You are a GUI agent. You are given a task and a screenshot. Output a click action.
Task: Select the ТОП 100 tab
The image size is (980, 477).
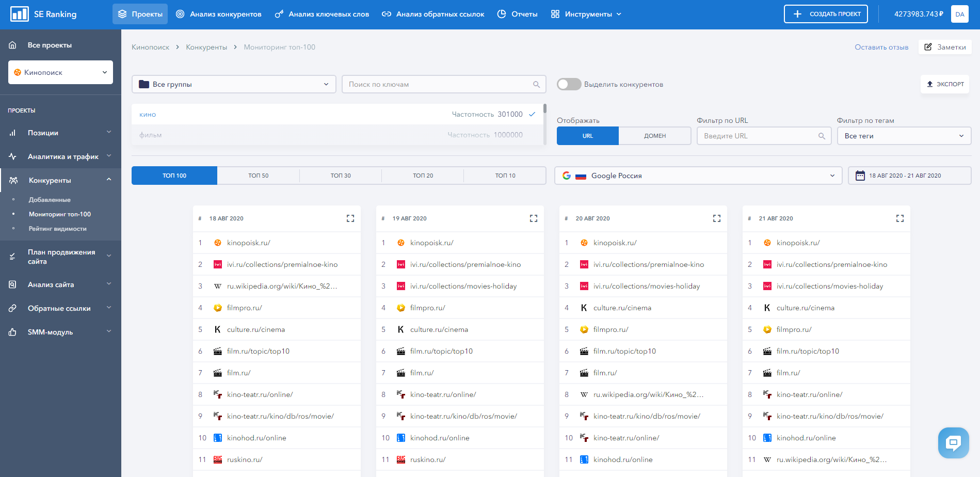pos(174,176)
